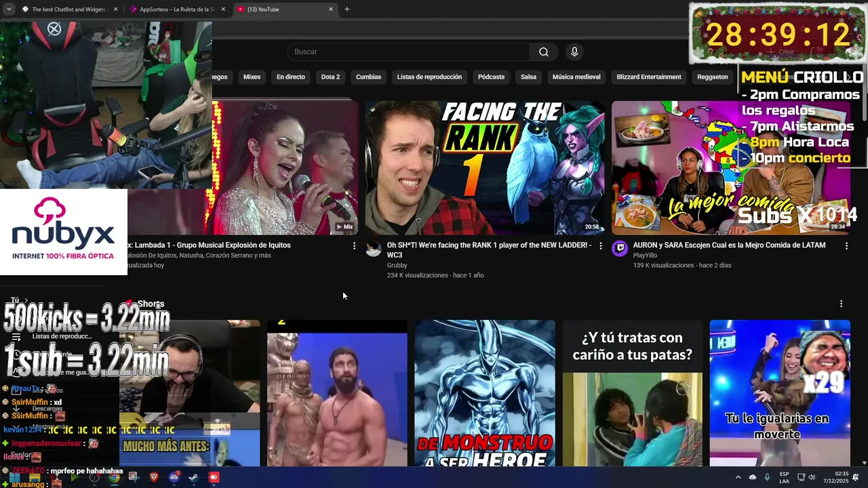The image size is (868, 488).
Task: Open Google Chrome from taskbar
Action: [x=114, y=478]
